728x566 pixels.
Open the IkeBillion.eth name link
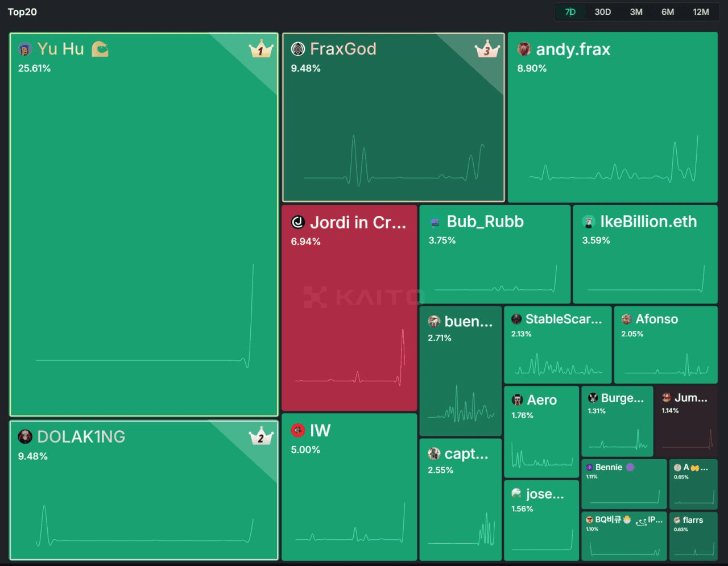pos(648,222)
